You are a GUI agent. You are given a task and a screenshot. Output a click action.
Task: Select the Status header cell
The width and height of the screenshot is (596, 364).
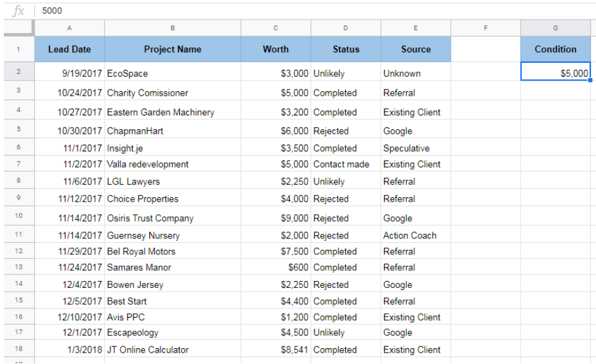point(346,49)
